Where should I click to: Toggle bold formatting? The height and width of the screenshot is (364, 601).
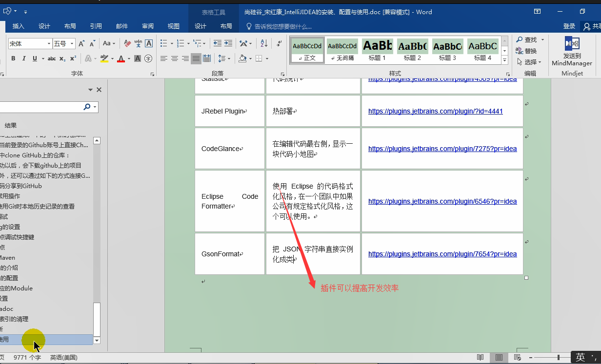pos(13,58)
